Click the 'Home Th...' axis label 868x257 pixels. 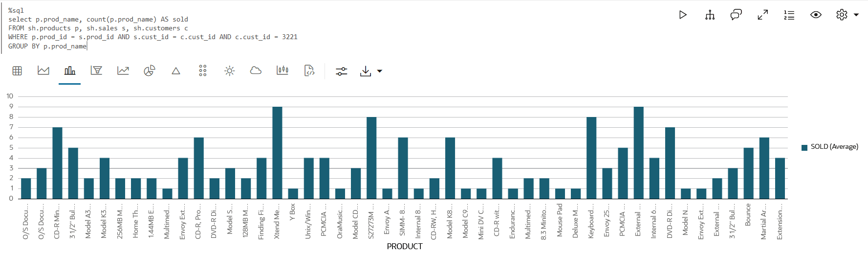tap(136, 221)
